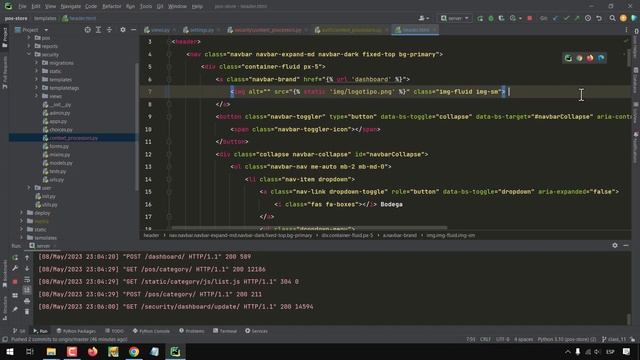Collapse the security folder
This screenshot has width=640, height=360.
pyautogui.click(x=29, y=54)
